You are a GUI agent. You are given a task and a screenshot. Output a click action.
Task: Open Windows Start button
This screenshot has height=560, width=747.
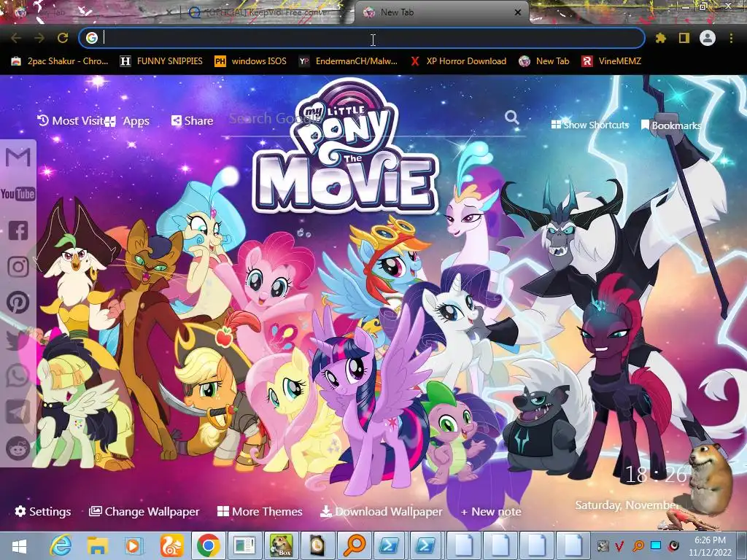tap(19, 546)
